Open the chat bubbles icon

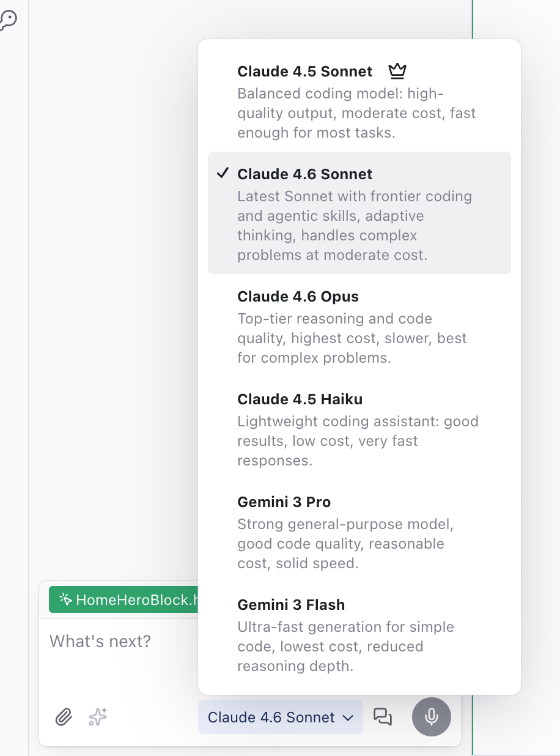[383, 716]
